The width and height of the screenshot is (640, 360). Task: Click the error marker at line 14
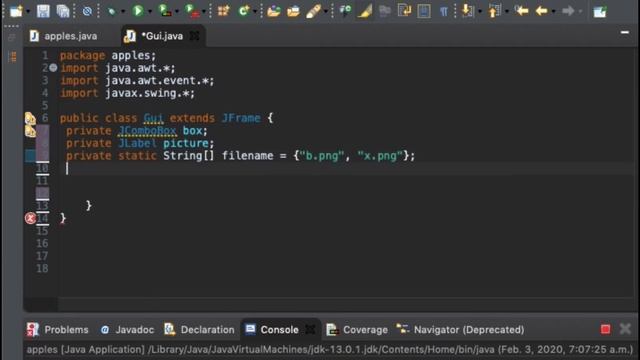(30, 218)
